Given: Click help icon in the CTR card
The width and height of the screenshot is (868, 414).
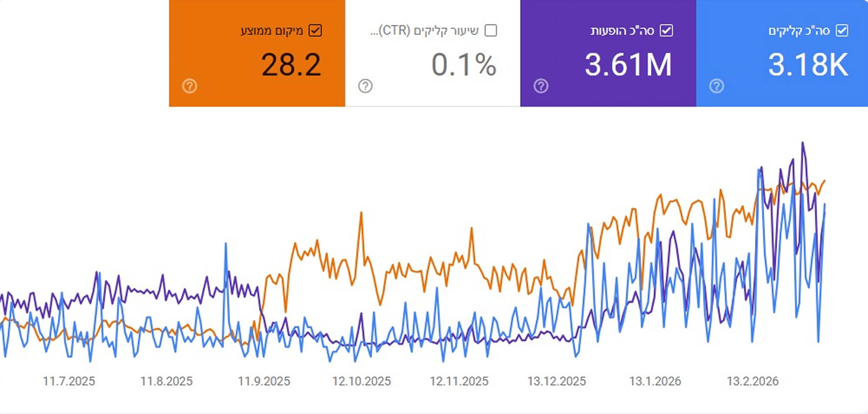Looking at the screenshot, I should click(365, 86).
